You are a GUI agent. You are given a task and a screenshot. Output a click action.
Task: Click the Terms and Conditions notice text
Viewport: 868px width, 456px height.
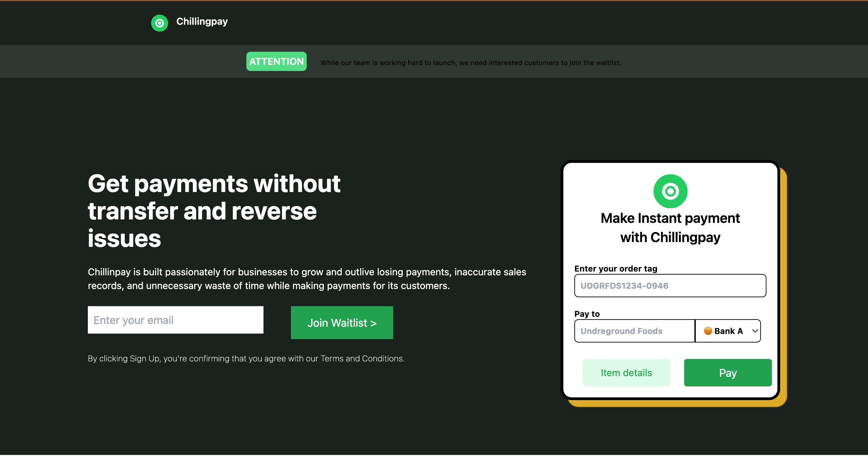pos(246,359)
